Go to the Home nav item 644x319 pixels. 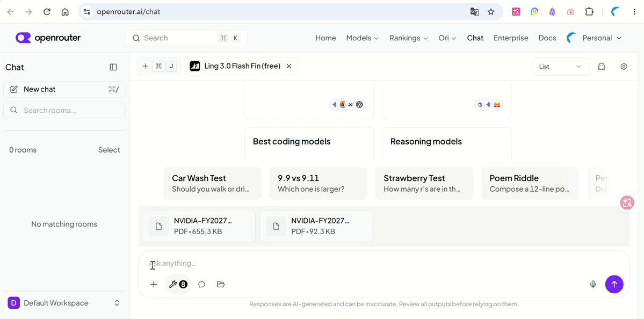[x=325, y=38]
